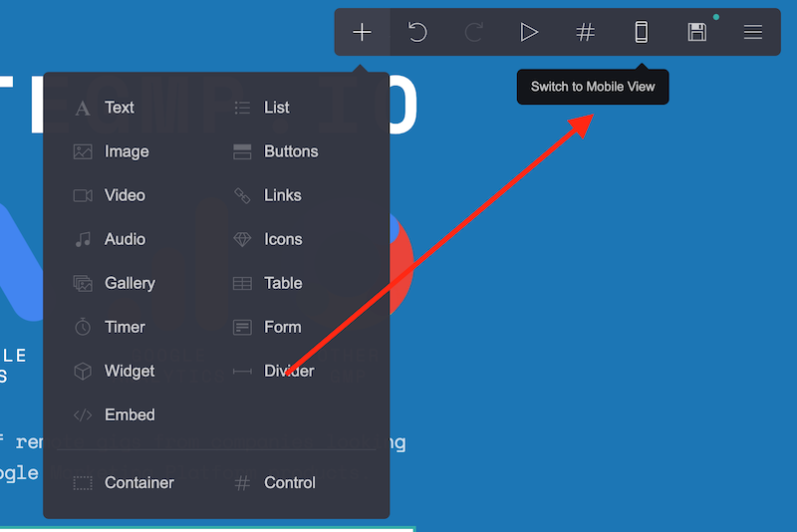This screenshot has width=797, height=532.
Task: Click the greyed redo arrow icon
Action: click(x=474, y=32)
